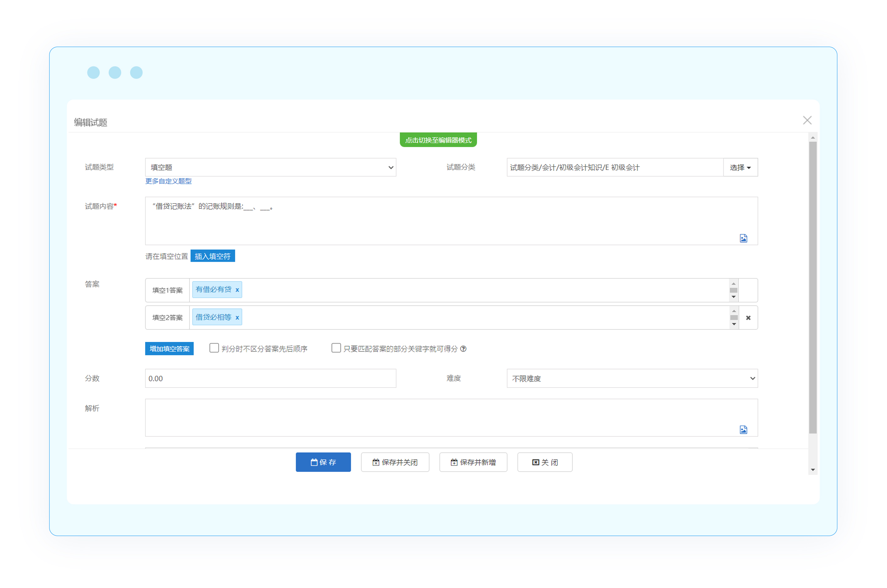Click the 插入填空符 button
The height and width of the screenshot is (588, 887).
point(212,256)
